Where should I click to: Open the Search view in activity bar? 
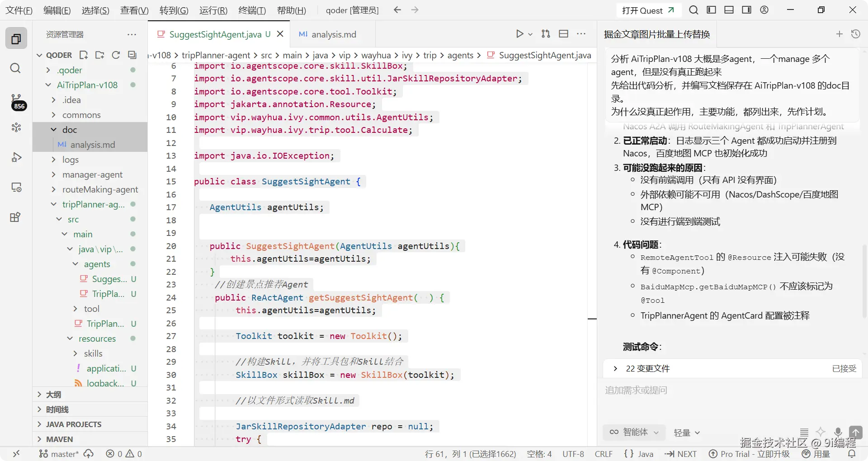(x=15, y=68)
